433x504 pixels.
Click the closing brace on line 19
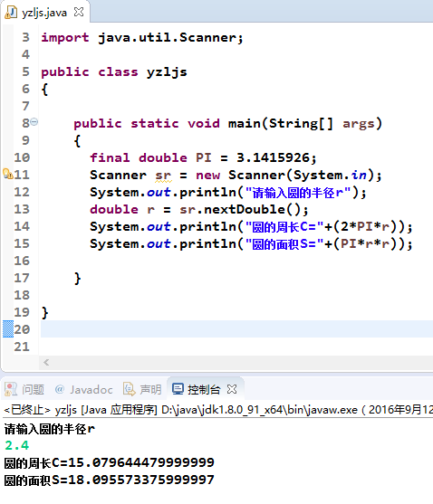coord(45,313)
